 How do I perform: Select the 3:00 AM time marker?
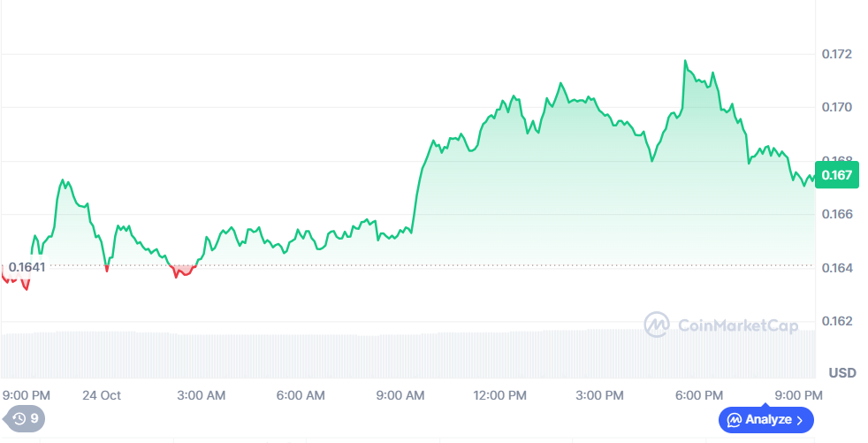coord(202,394)
